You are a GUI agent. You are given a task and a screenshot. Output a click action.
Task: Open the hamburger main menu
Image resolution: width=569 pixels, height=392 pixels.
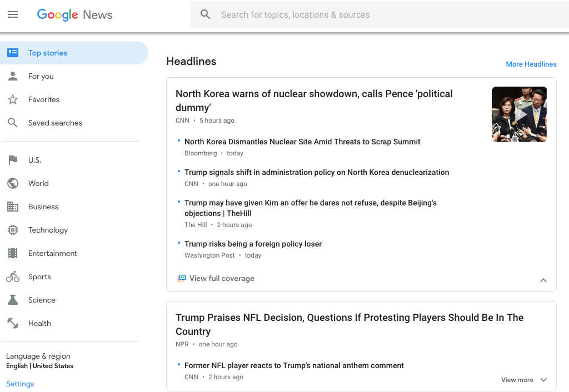pyautogui.click(x=13, y=14)
